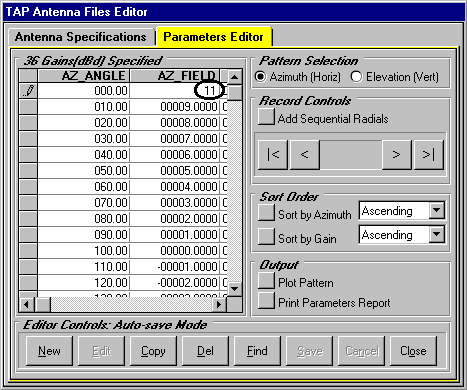The height and width of the screenshot is (390, 467).
Task: Go to last record with >| button
Action: coord(429,155)
